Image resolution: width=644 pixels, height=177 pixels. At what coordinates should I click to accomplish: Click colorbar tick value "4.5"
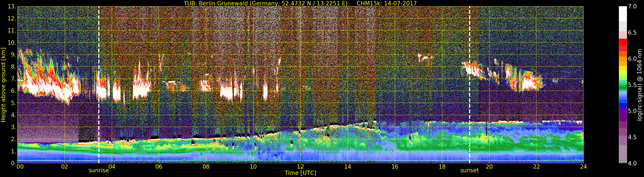tap(632, 137)
